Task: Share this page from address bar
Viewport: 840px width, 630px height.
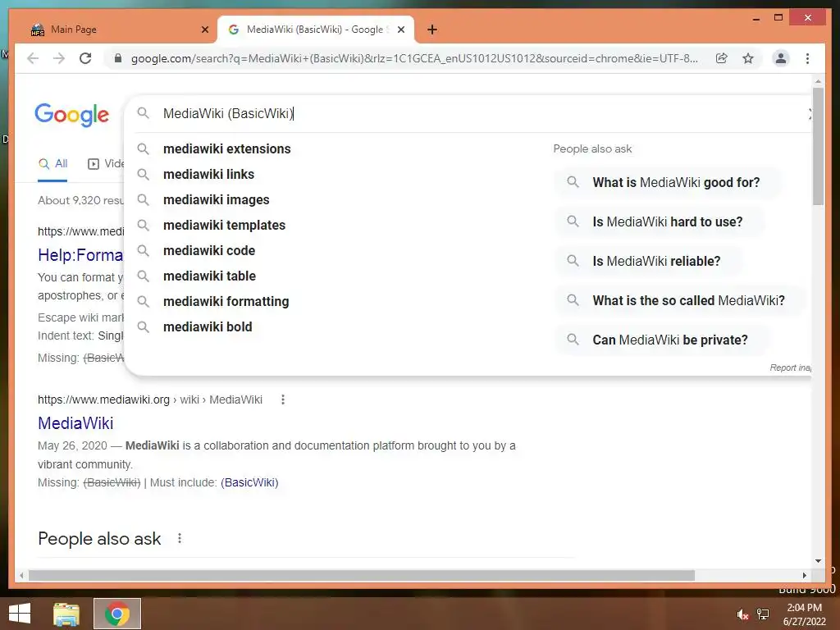Action: (722, 58)
